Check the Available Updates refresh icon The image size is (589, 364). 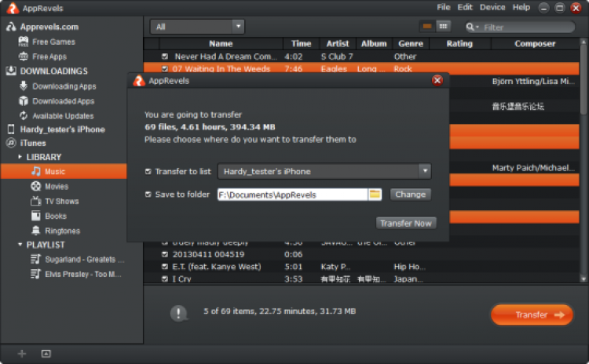(x=24, y=115)
